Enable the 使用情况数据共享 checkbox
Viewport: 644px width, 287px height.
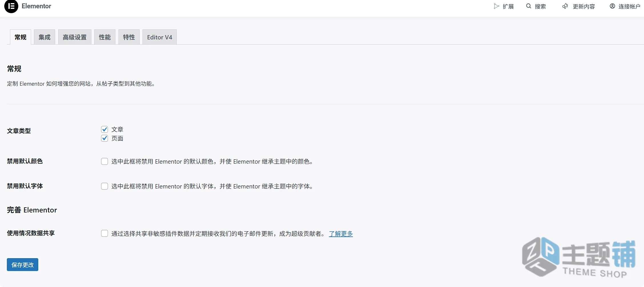coord(105,233)
